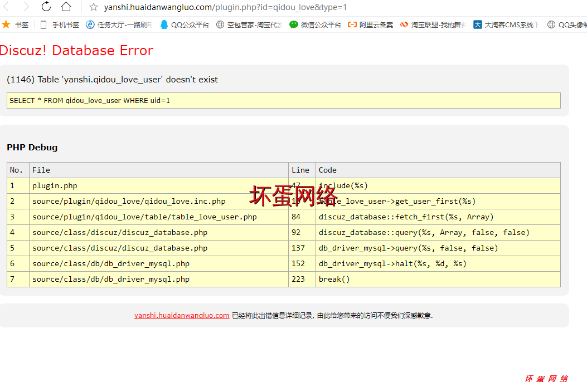Viewport: 587px width, 392px height.
Task: Click line number 84 cell
Action: pos(302,217)
